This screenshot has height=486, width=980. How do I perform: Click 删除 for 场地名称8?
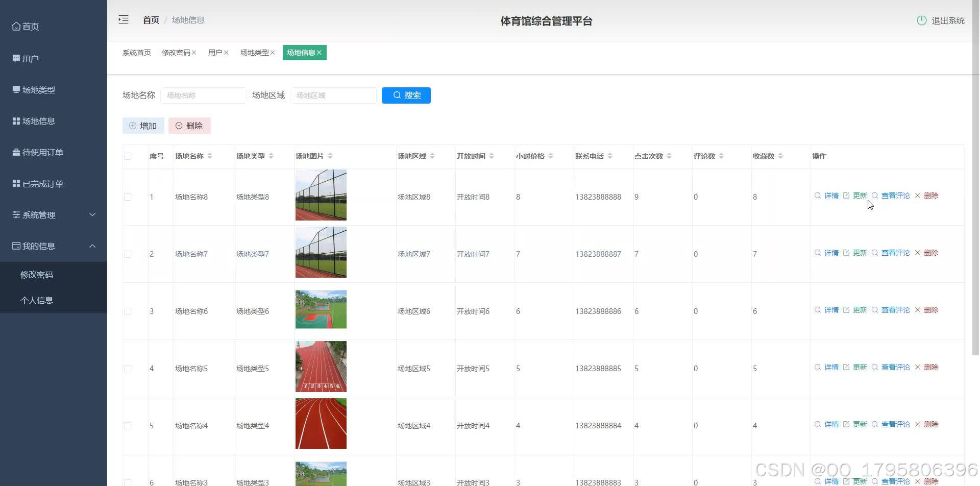926,196
